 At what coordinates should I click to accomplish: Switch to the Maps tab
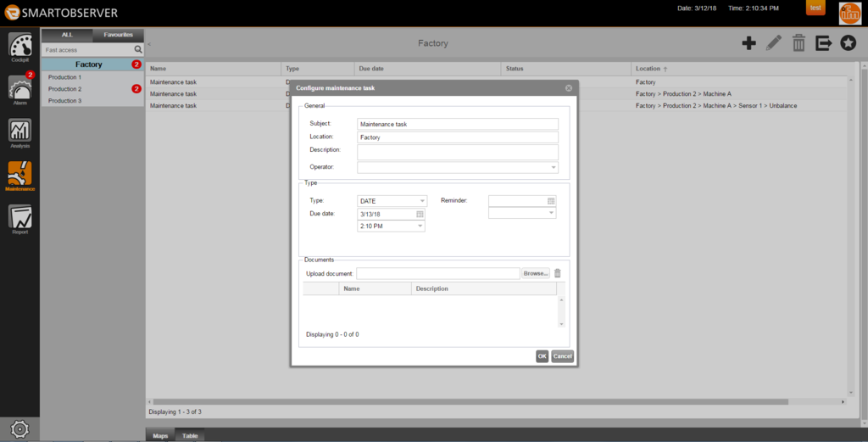click(x=160, y=435)
